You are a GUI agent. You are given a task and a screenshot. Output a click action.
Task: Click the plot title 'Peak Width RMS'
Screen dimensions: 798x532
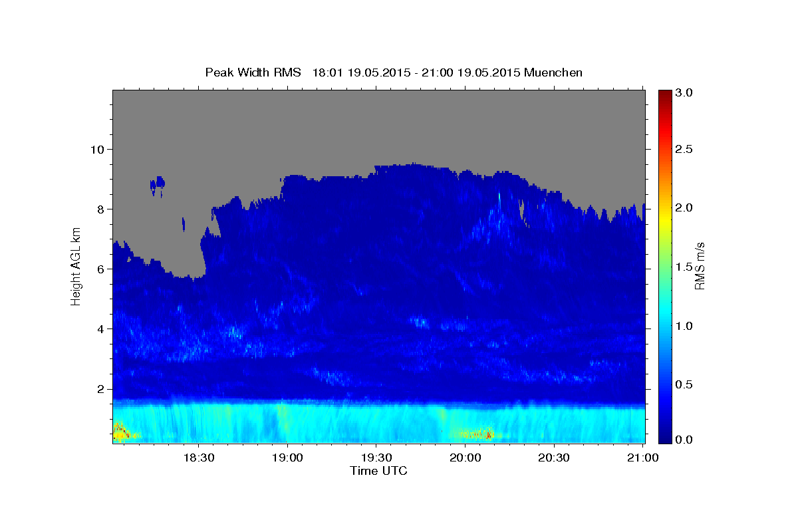tap(253, 72)
